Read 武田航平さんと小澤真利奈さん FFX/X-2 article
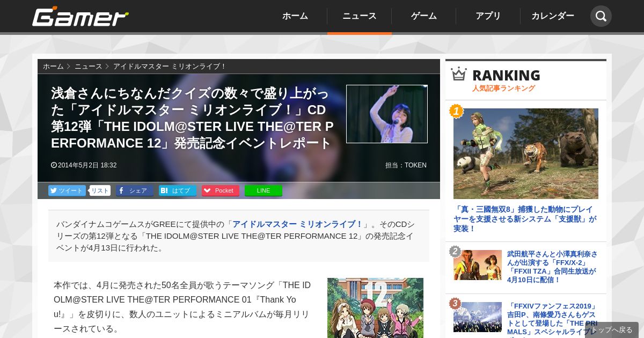Image resolution: width=644 pixels, height=338 pixels. click(x=552, y=267)
